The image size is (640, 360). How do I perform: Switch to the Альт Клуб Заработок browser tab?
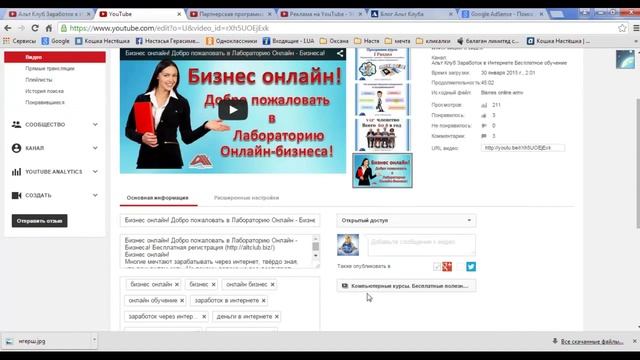49,14
